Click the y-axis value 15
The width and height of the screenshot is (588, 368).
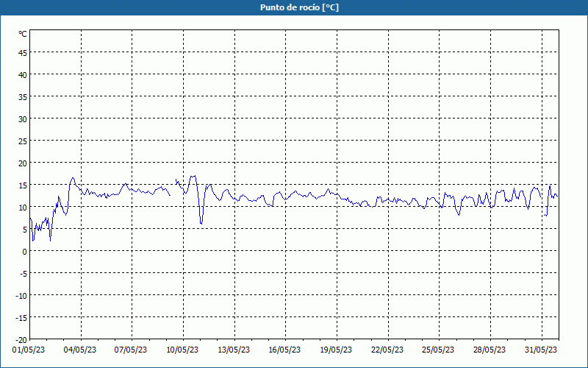point(23,185)
